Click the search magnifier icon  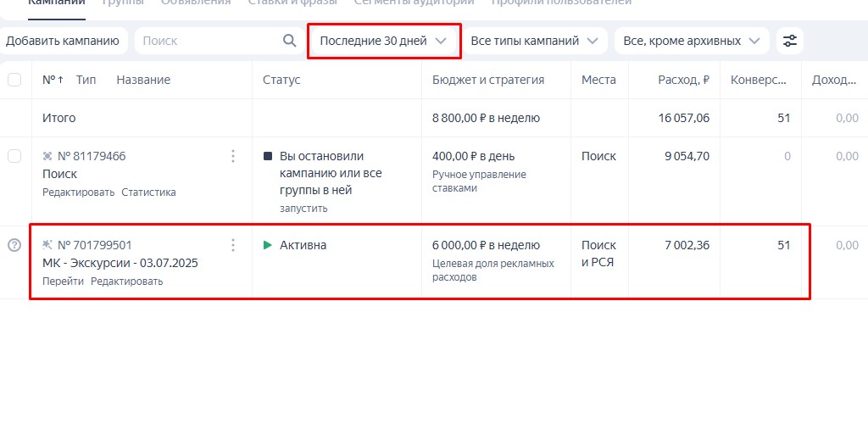pos(290,41)
